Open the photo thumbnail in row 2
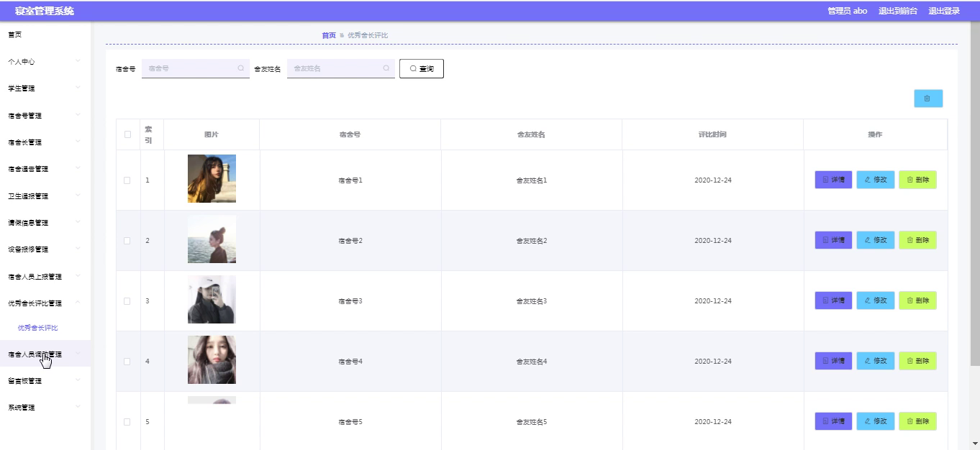This screenshot has width=980, height=450. 212,239
